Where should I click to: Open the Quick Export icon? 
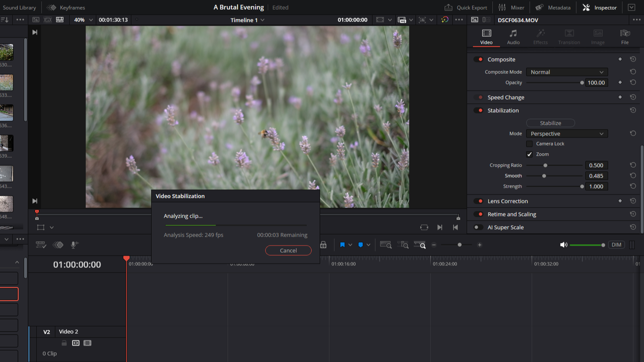click(x=448, y=8)
